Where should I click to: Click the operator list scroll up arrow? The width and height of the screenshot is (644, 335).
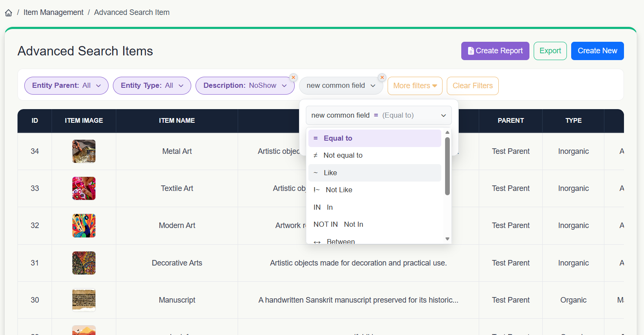447,132
